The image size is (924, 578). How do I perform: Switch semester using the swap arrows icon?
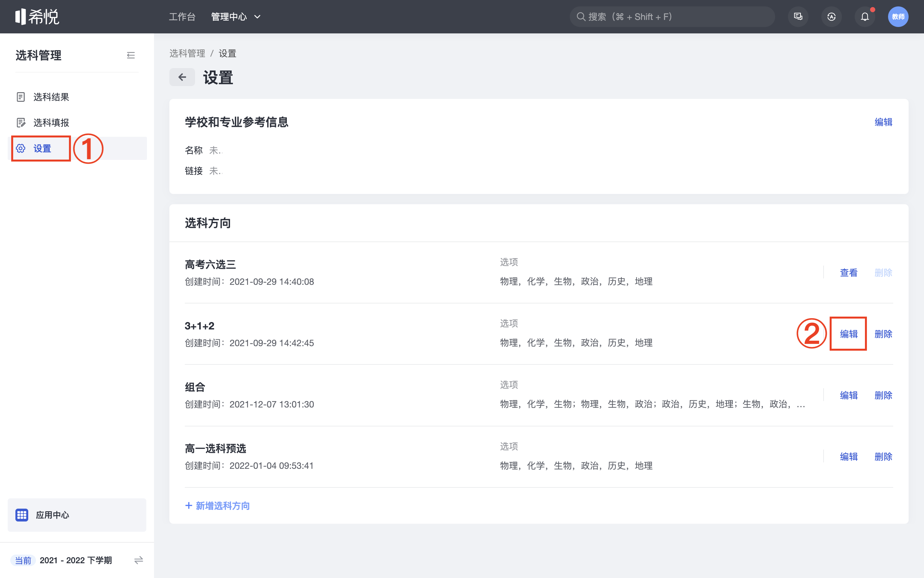pos(139,560)
